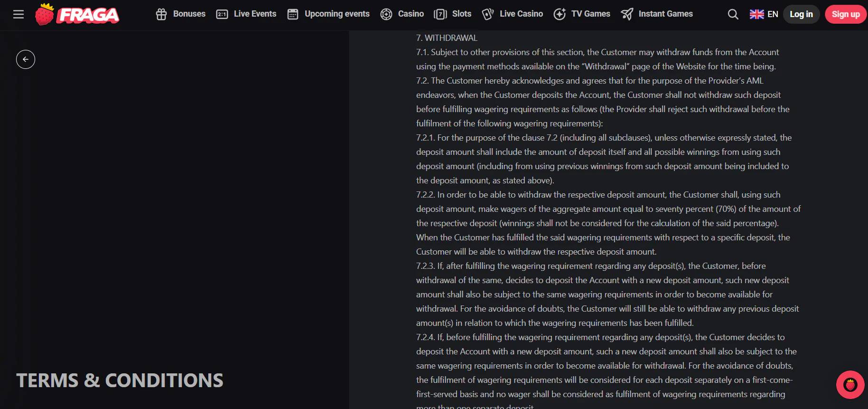Open the search magnifier
Viewport: 868px width, 409px height.
(x=733, y=14)
